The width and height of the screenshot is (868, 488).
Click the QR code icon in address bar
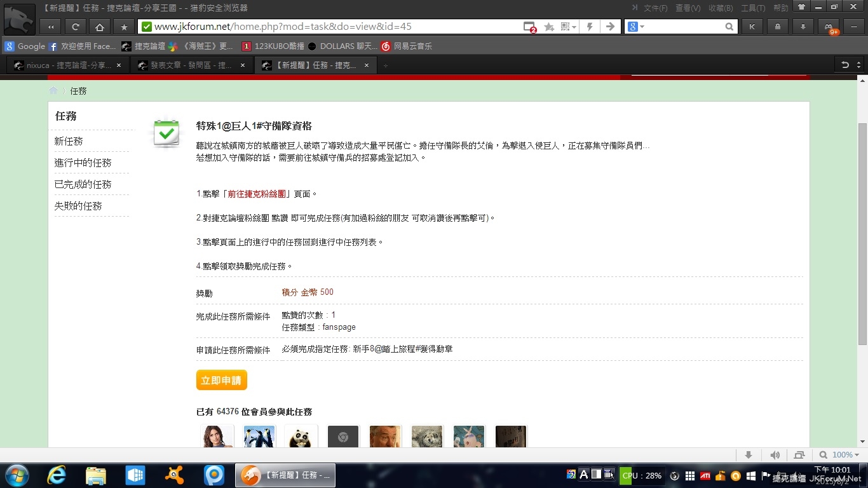(x=564, y=27)
